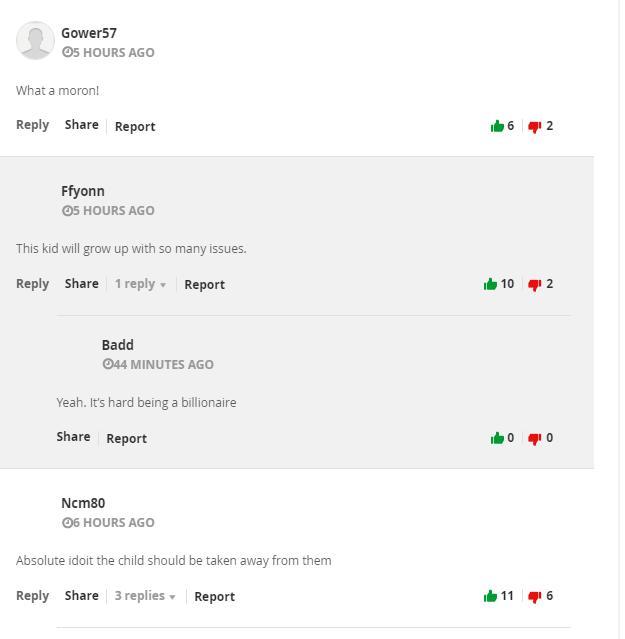
Task: Share Gower57's comment
Action: point(81,125)
